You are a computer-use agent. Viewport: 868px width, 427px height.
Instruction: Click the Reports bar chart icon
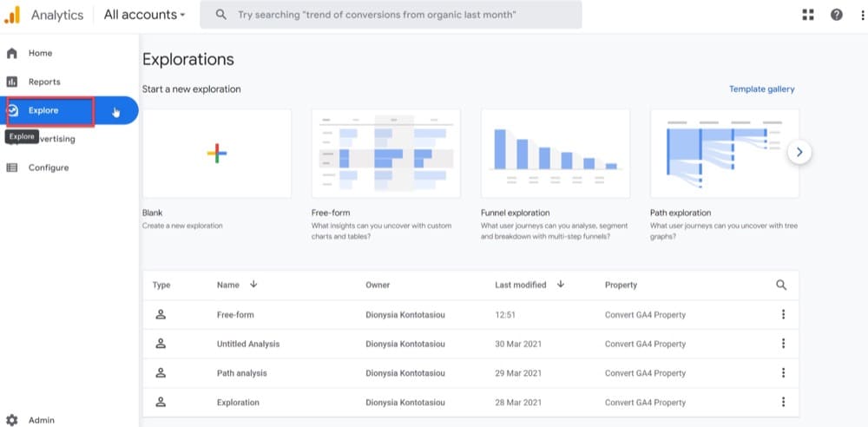(x=12, y=82)
